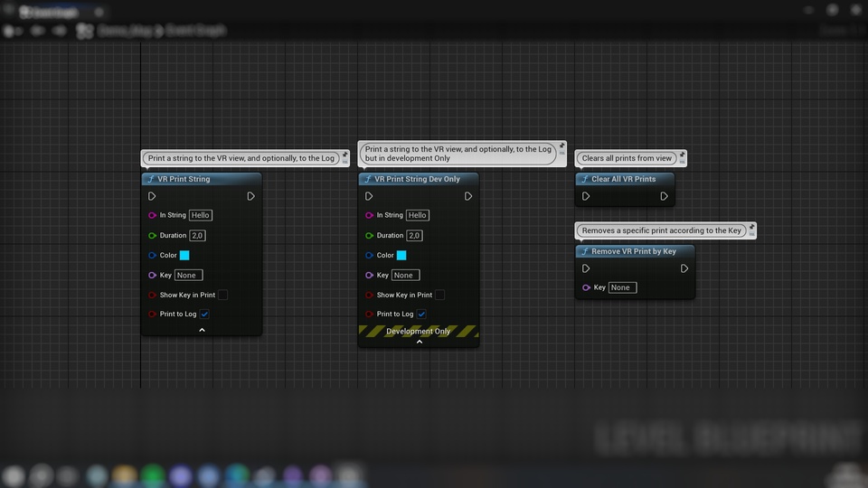Click In String pin on VR Print String Dev Only
This screenshot has height=488, width=868.
(x=369, y=215)
